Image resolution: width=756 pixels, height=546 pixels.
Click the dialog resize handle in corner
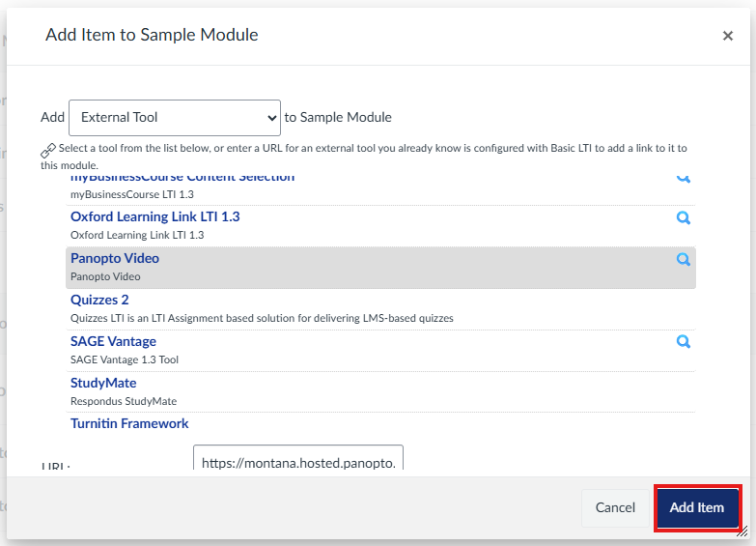point(742,532)
